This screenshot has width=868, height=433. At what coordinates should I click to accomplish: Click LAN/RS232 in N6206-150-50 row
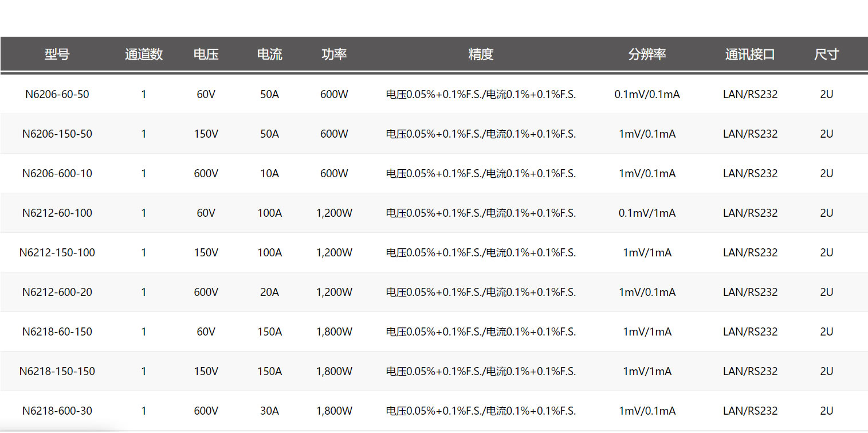point(751,134)
